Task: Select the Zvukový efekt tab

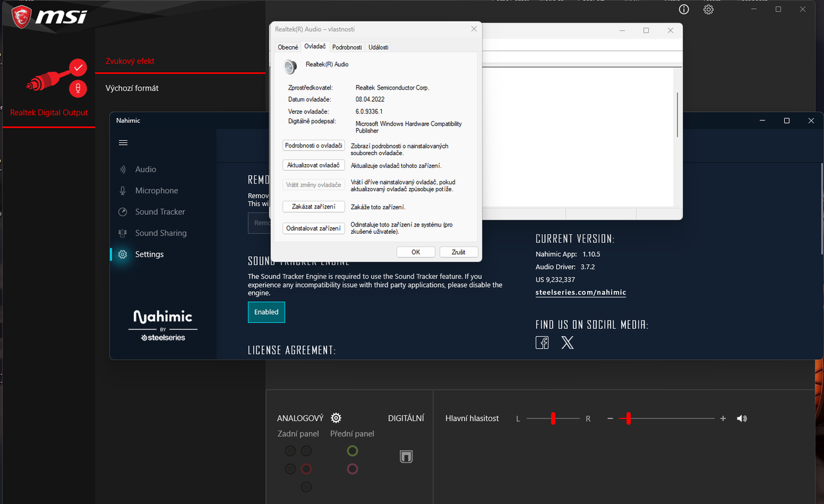Action: pyautogui.click(x=130, y=61)
